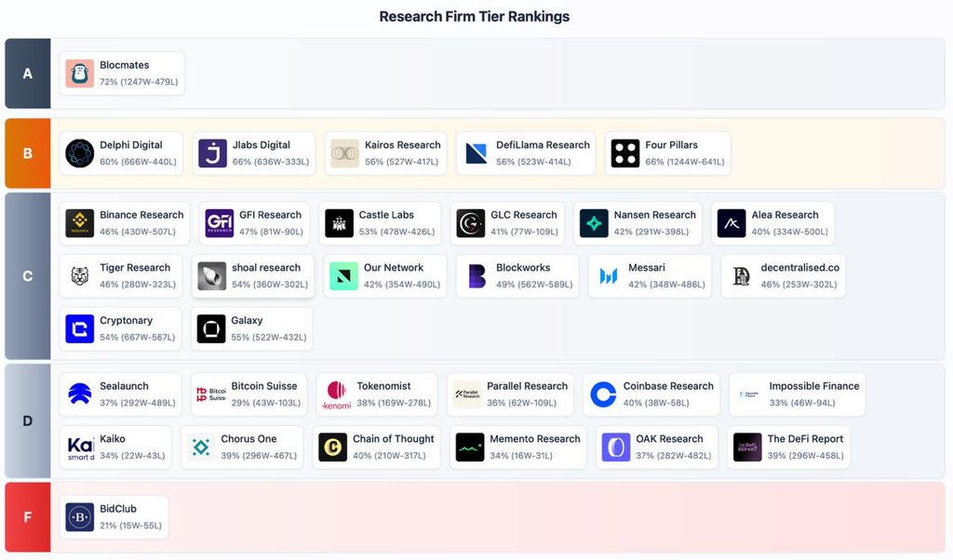Click the Messari logo icon
This screenshot has height=560, width=953.
click(609, 276)
